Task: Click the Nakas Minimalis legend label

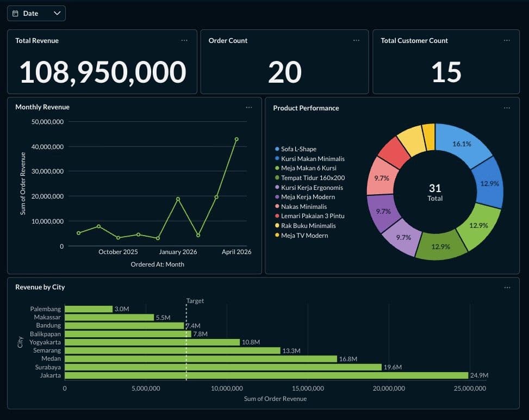Action: (x=303, y=207)
